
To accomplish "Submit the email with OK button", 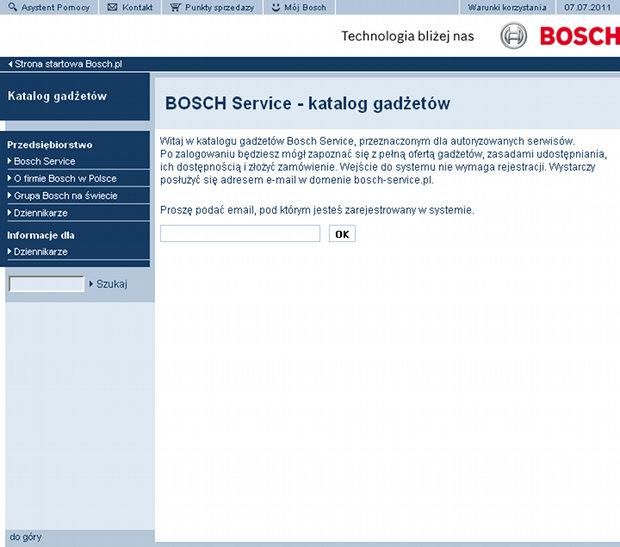I will click(342, 234).
